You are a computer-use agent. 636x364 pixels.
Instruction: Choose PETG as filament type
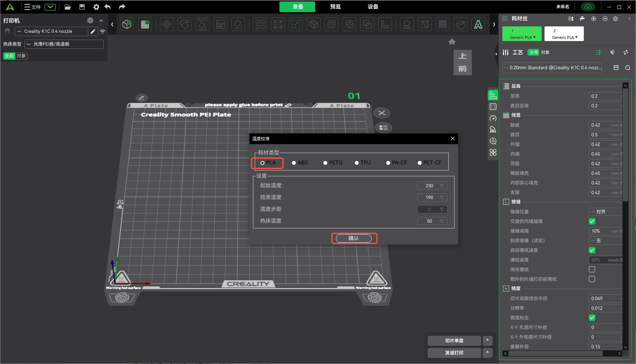(326, 163)
